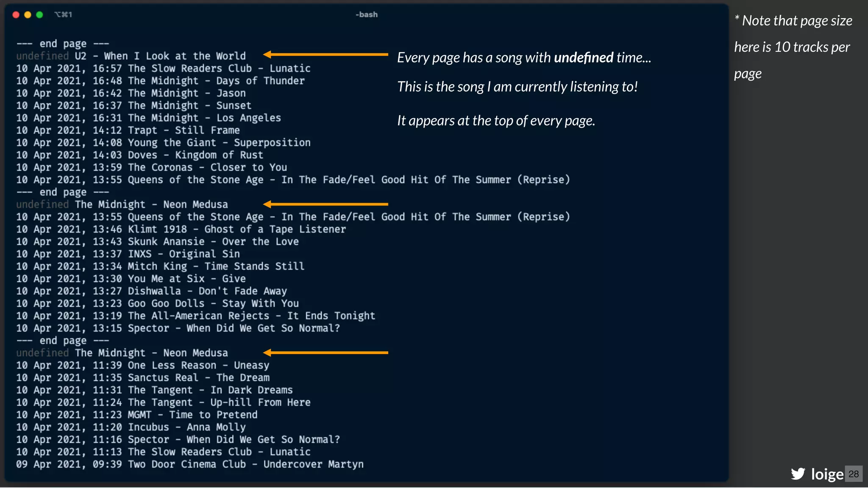Click the green zoom window button
Screen dimensions: 868x488
pyautogui.click(x=39, y=15)
